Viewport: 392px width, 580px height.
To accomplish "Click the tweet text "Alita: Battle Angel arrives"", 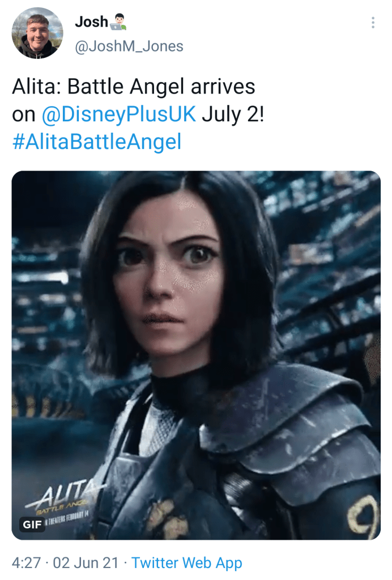I will (133, 87).
